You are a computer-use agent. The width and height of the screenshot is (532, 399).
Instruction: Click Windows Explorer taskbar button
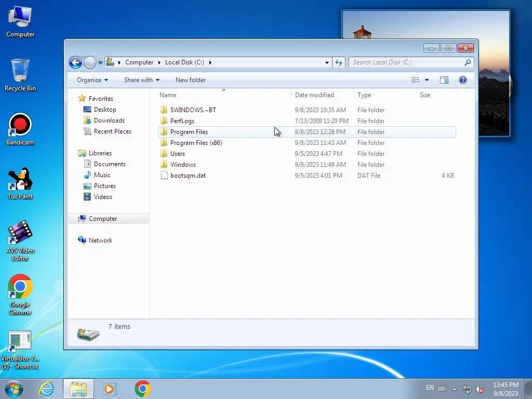point(78,389)
